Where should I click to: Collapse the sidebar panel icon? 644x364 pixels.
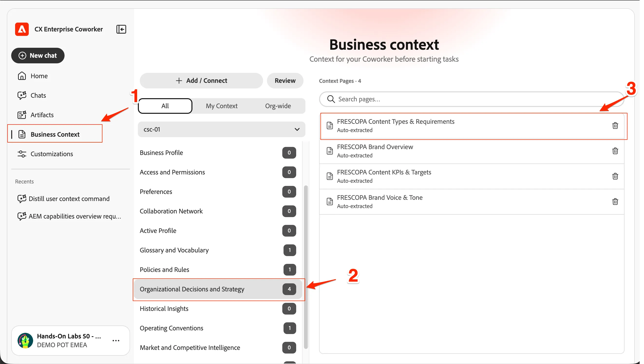pos(121,29)
